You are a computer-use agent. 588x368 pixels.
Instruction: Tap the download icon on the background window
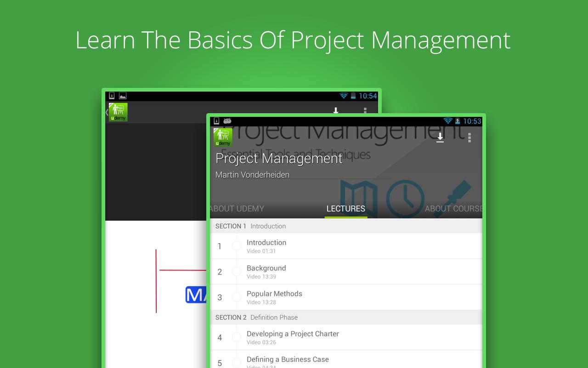(x=335, y=111)
